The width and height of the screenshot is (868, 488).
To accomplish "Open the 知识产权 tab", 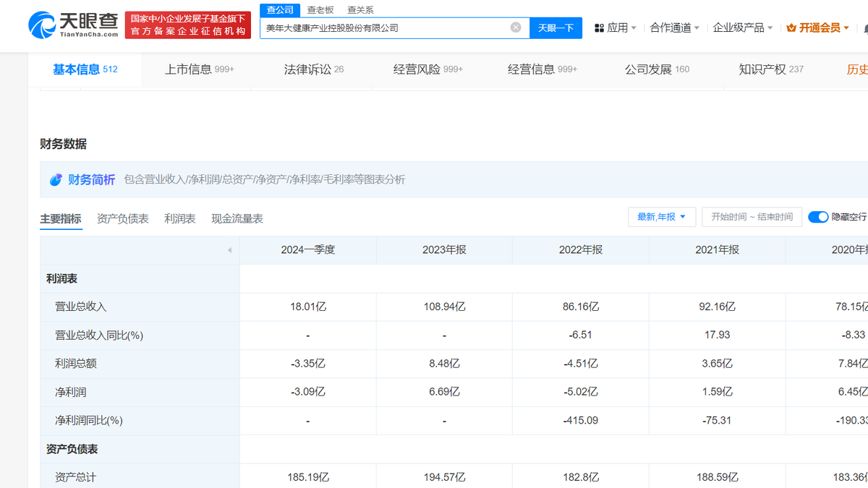I will coord(771,69).
